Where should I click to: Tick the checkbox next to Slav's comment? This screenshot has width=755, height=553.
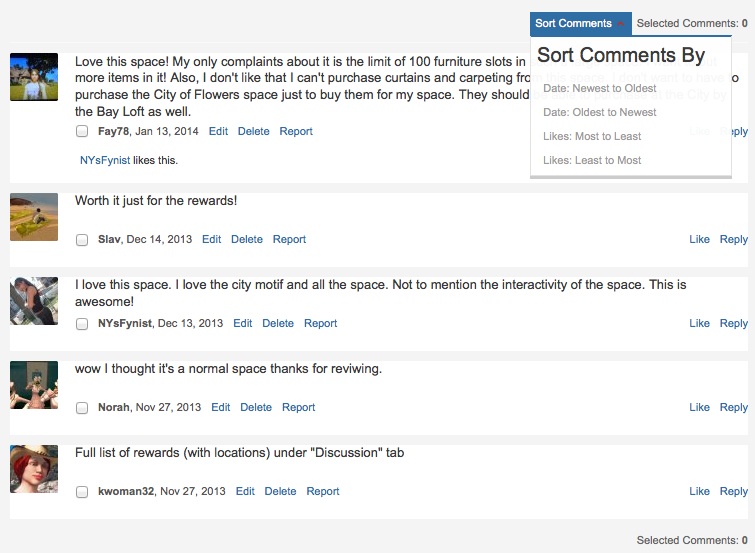pyautogui.click(x=82, y=239)
